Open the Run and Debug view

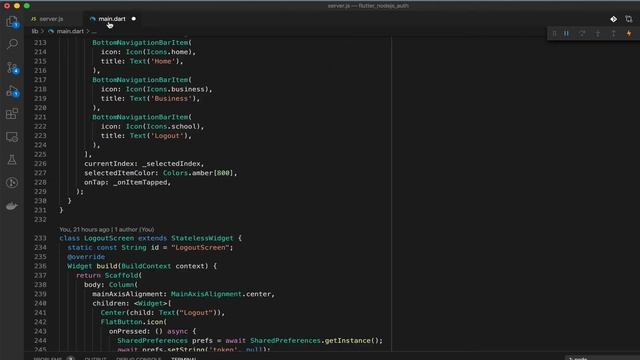tap(12, 91)
